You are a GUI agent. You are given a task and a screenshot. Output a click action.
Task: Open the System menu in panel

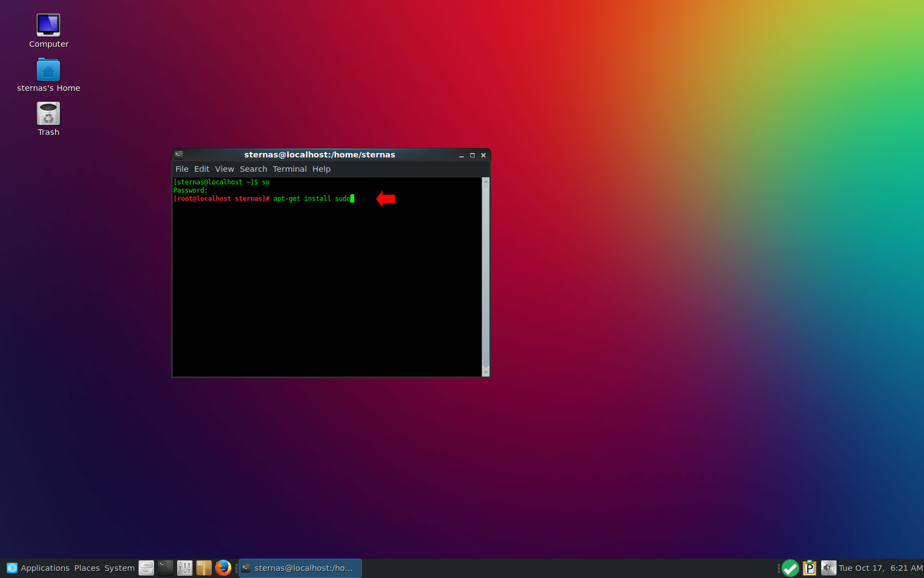tap(119, 568)
